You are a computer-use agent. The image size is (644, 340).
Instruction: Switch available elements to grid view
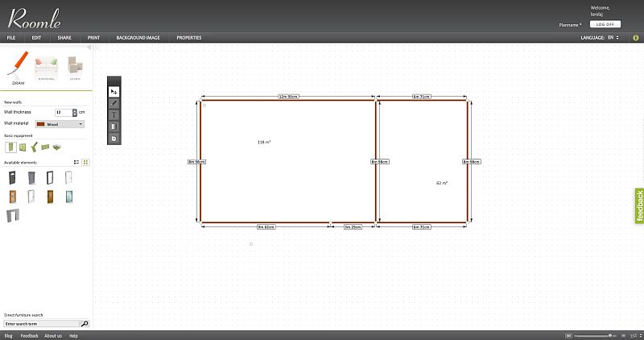[85, 163]
